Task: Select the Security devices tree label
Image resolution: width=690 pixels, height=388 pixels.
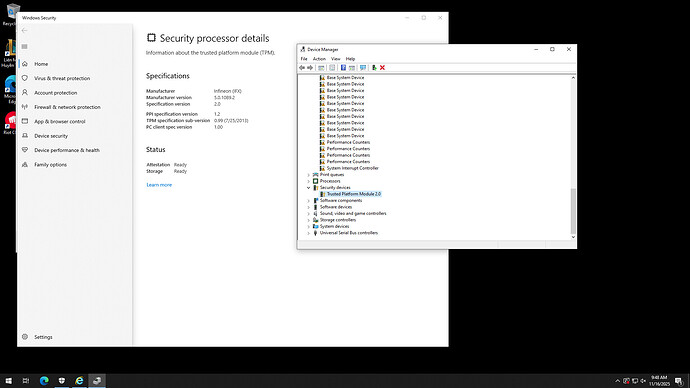Action: click(x=335, y=188)
